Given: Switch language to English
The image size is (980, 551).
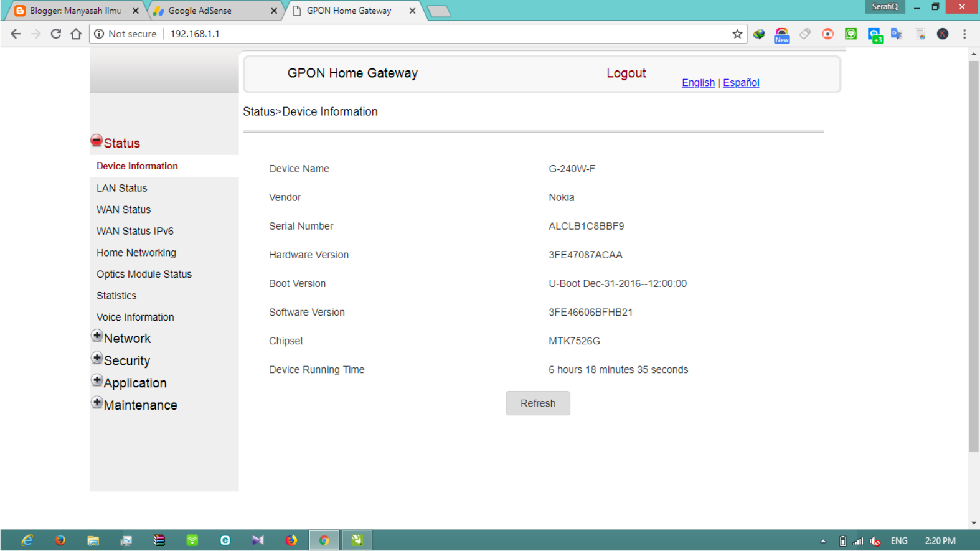Looking at the screenshot, I should (x=698, y=83).
